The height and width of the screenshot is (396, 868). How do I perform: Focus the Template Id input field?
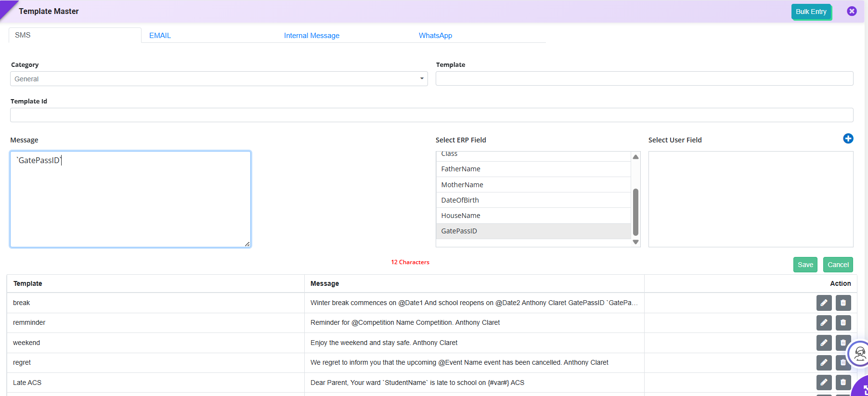tap(431, 115)
